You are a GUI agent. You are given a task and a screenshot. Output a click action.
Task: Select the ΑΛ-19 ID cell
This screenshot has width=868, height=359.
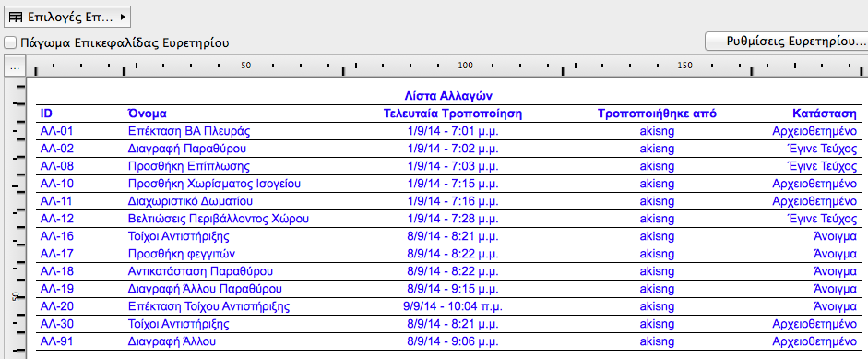pyautogui.click(x=57, y=289)
